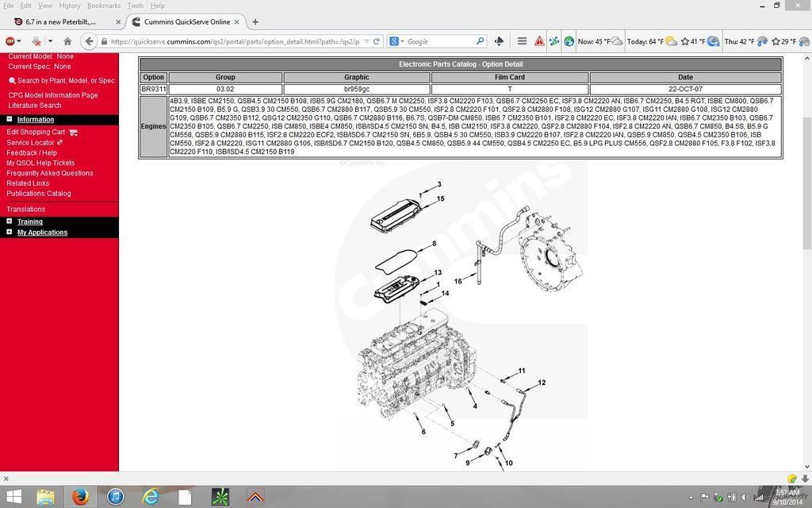Click the search magnifier icon

480,41
